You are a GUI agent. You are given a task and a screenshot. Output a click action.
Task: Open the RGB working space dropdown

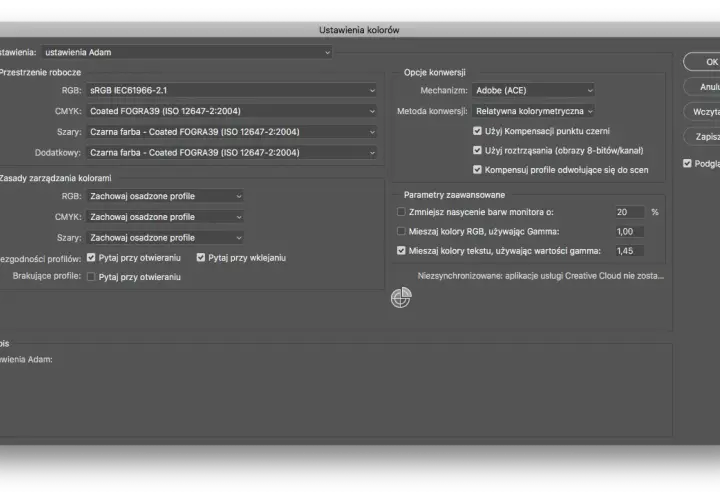(232, 90)
